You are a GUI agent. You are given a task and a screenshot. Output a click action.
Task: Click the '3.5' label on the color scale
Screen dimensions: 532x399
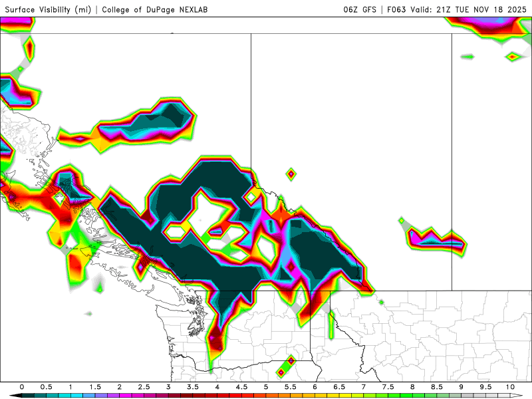pos(193,387)
